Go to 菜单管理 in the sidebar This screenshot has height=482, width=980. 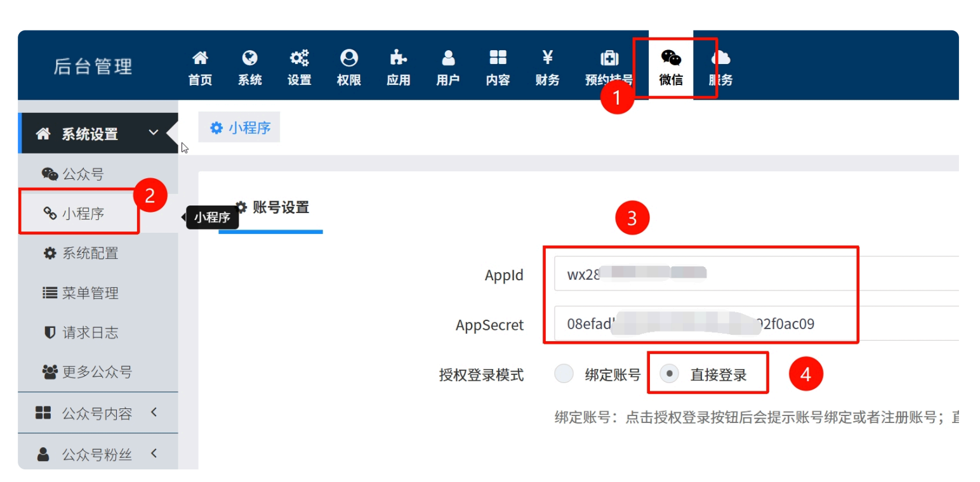click(x=89, y=293)
